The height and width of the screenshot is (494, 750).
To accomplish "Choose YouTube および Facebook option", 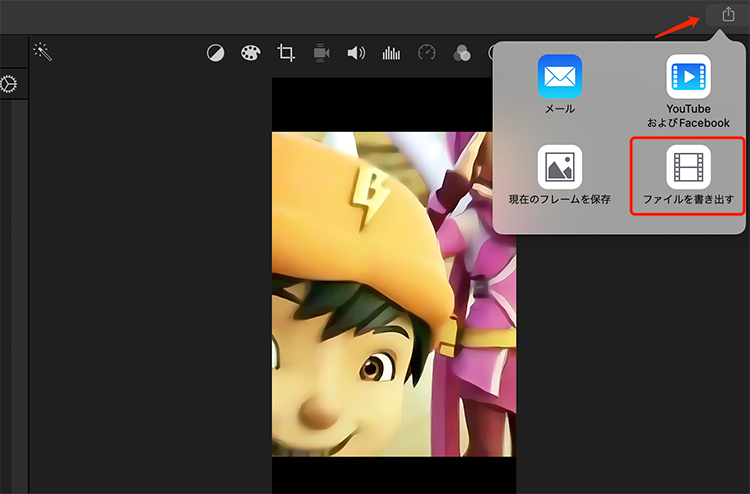I will tap(688, 91).
